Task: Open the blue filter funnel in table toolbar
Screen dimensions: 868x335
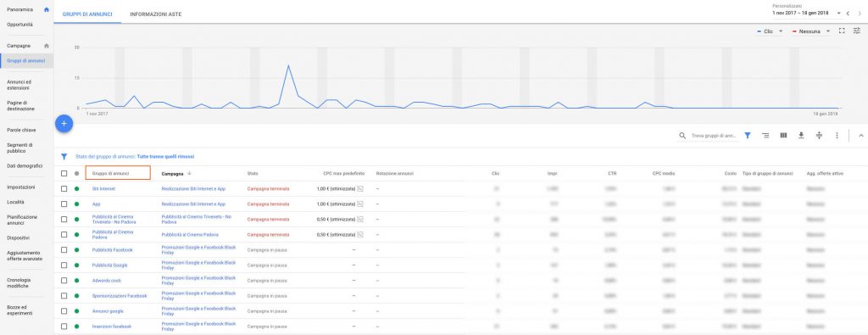Action: tap(748, 135)
